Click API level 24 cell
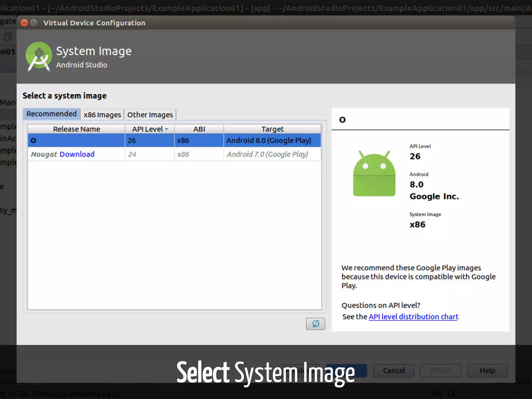532x399 pixels. tap(150, 154)
